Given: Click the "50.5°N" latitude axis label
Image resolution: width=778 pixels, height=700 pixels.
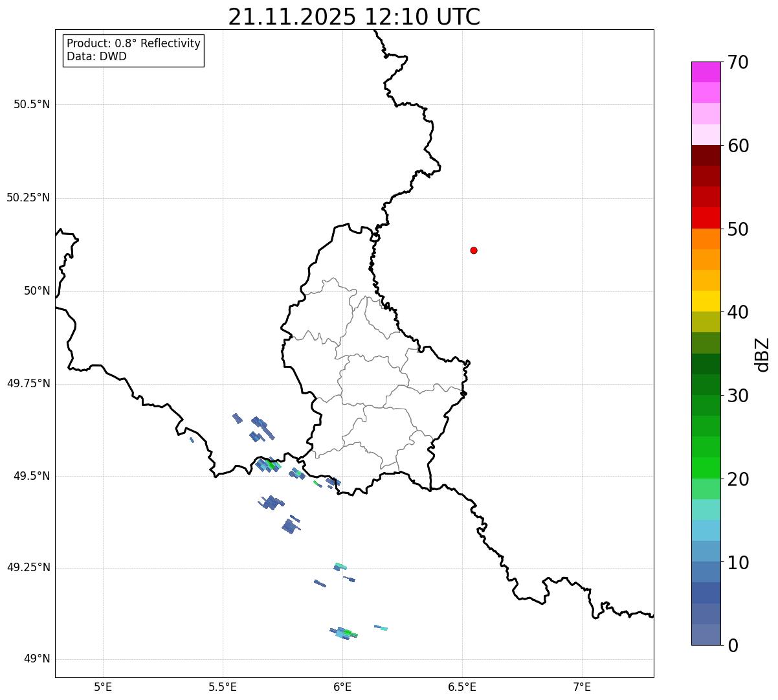Looking at the screenshot, I should coord(32,104).
